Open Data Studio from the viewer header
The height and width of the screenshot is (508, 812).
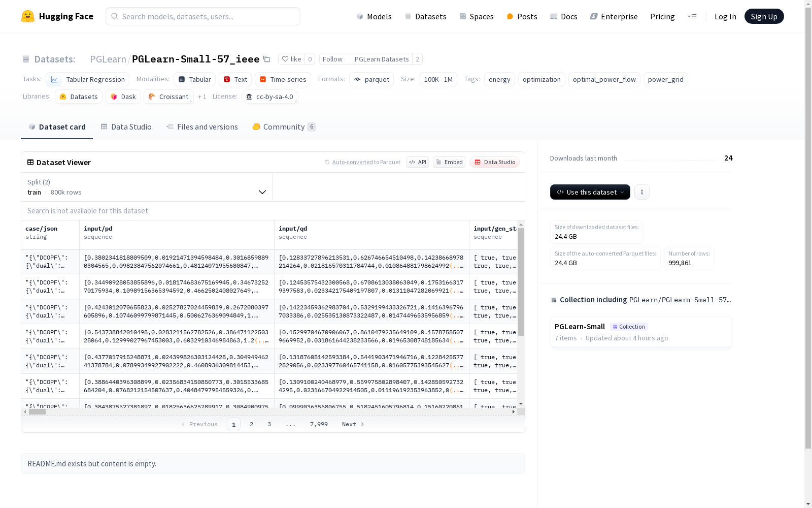(x=495, y=162)
